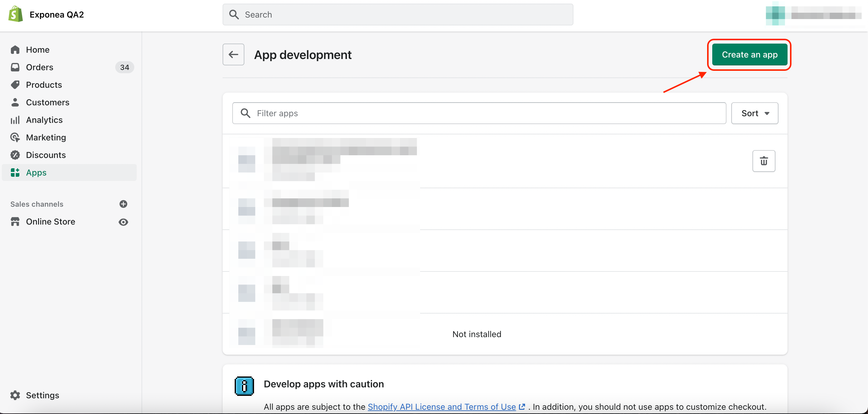Image resolution: width=868 pixels, height=414 pixels.
Task: Open Products section
Action: (x=44, y=85)
